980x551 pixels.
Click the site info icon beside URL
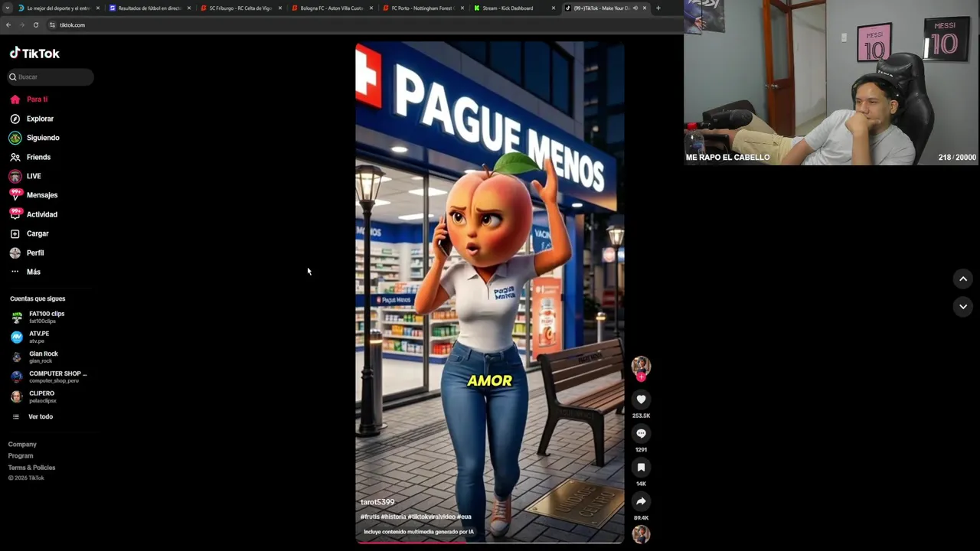[52, 24]
